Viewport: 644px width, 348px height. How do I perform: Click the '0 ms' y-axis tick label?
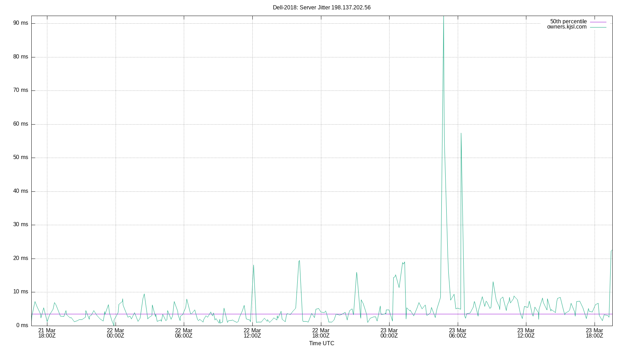coord(22,325)
